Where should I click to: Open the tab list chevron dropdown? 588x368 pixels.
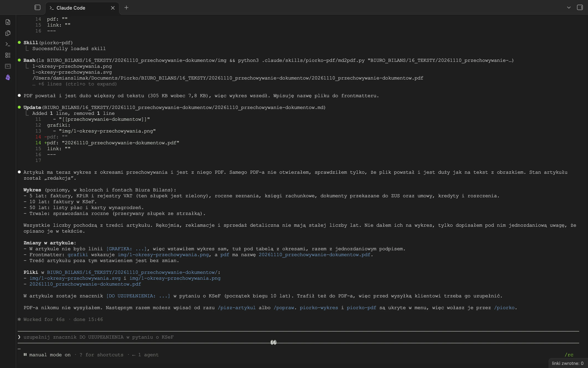click(x=569, y=8)
